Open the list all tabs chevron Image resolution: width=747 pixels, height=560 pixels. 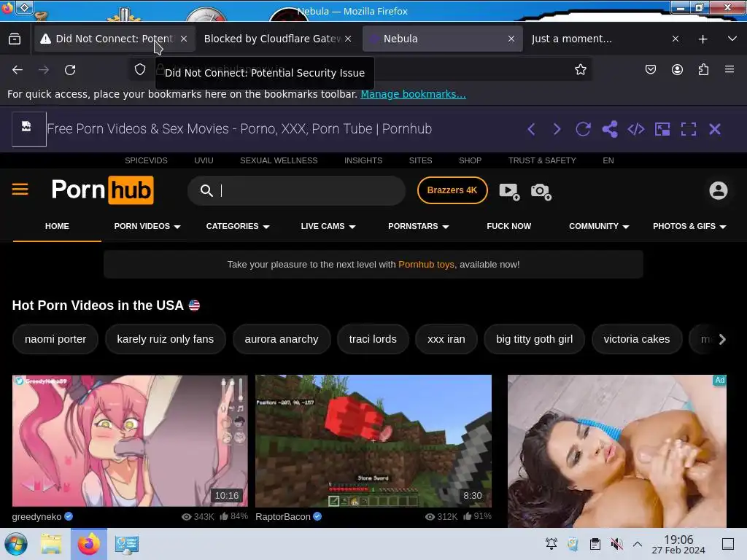[732, 39]
